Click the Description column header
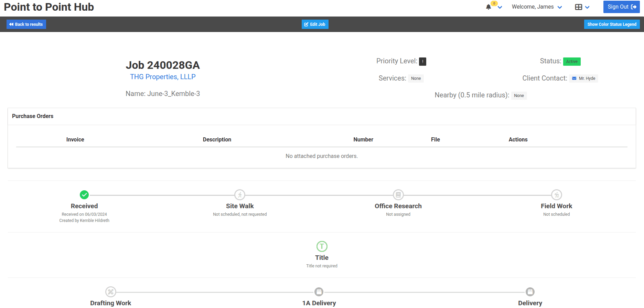Viewport: 644px width, 308px height. coord(217,139)
